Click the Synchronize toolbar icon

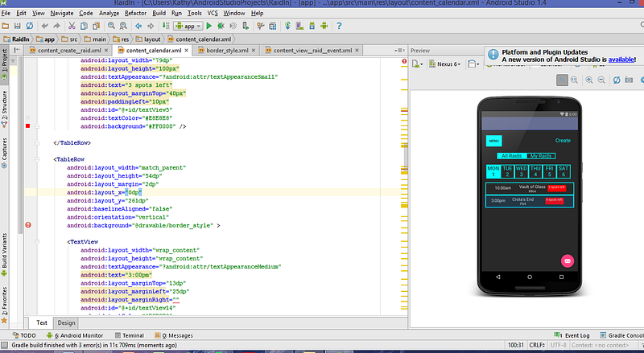click(30, 26)
